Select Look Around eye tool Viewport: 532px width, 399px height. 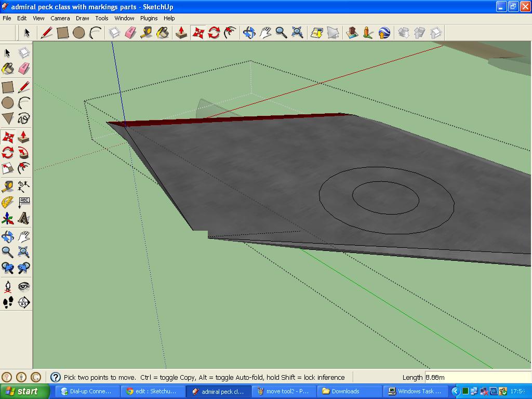(24, 287)
